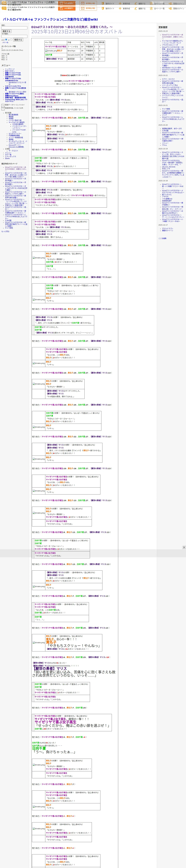Click ここを編集 in the right sidebar
This screenshot has height=868, width=186.
162,239
